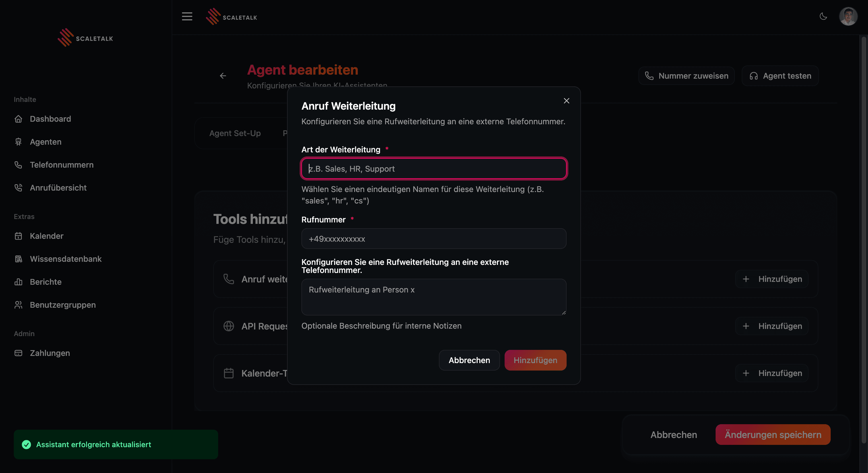Click the Benutzergruppen users icon

19,305
